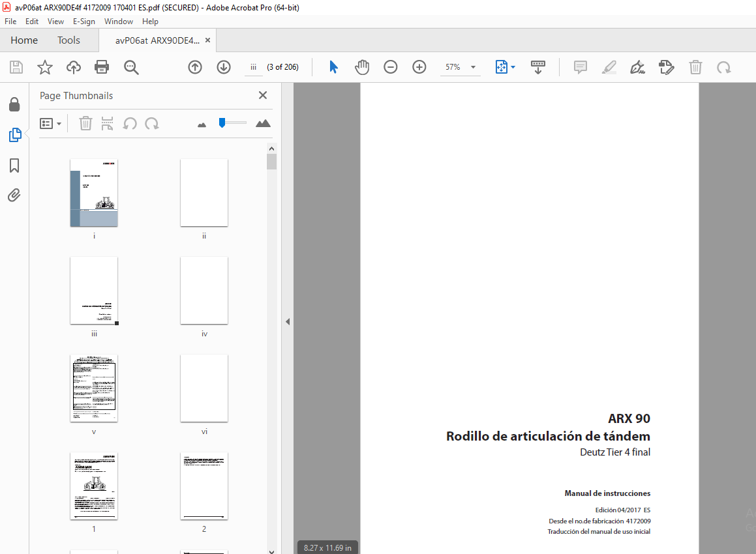Select the Highlight text tool

pos(609,67)
